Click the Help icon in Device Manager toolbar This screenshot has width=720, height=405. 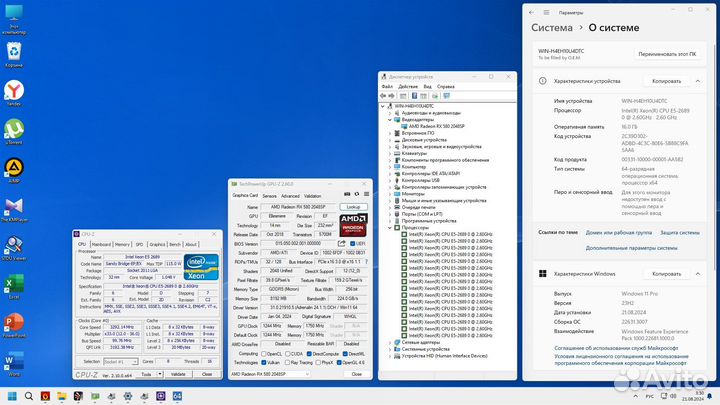[x=414, y=96]
